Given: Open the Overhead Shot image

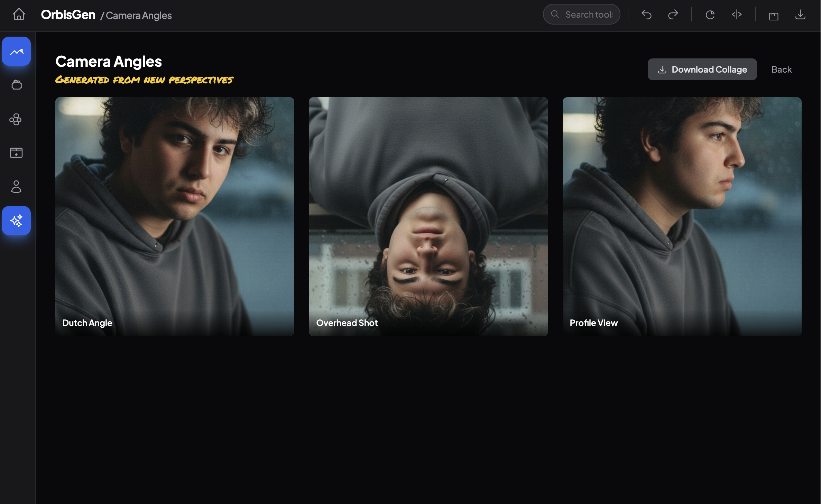Looking at the screenshot, I should [428, 216].
